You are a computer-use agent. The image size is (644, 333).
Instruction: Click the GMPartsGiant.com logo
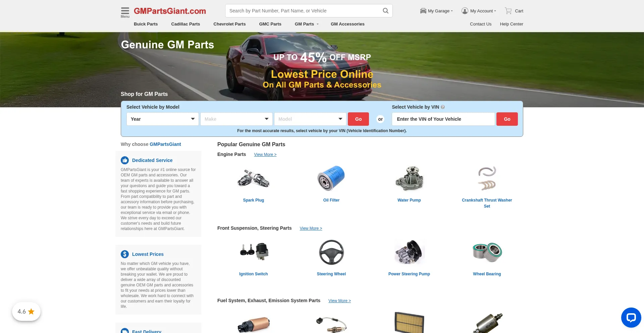pyautogui.click(x=170, y=11)
